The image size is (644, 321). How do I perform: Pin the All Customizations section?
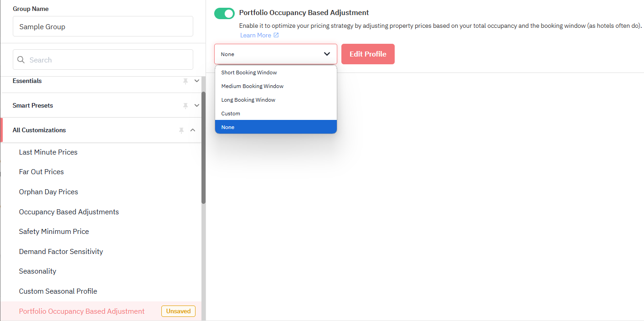(x=181, y=130)
